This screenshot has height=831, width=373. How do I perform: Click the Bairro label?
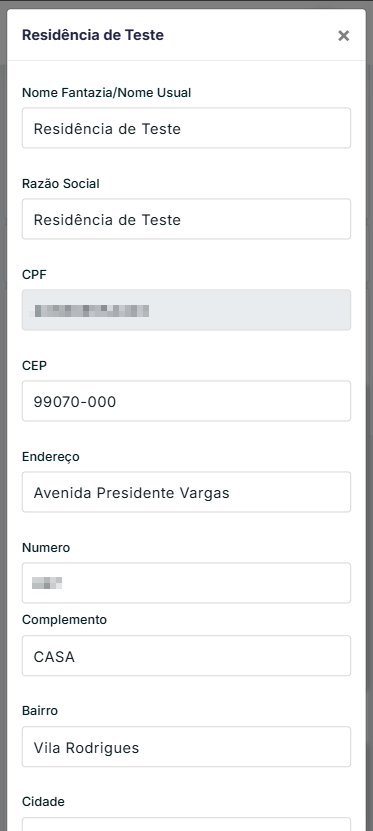(40, 711)
